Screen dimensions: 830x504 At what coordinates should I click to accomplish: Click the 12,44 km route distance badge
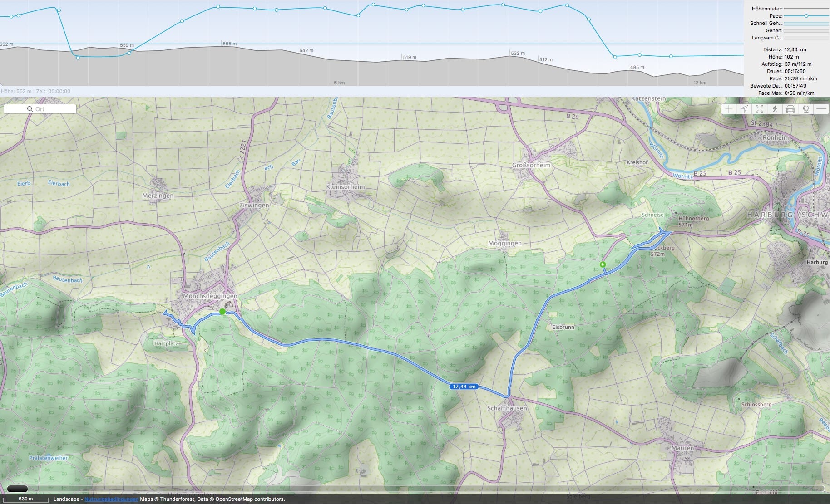(464, 387)
